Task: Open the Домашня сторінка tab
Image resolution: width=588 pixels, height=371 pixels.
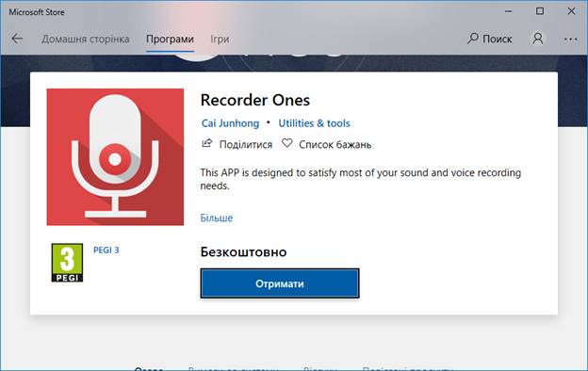Action: [86, 39]
